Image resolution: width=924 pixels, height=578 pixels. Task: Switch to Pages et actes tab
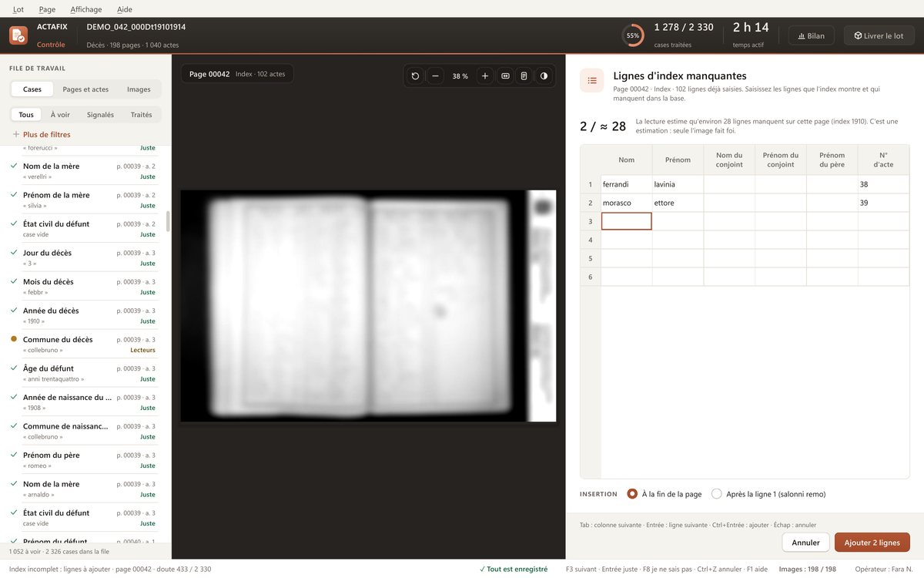(x=85, y=89)
